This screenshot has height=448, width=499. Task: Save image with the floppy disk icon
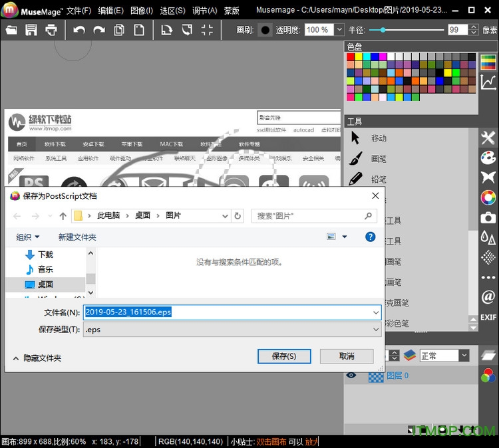31,30
